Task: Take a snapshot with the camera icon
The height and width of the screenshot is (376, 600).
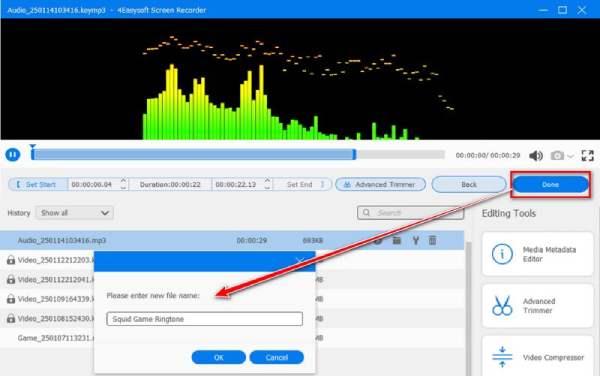Action: coord(557,156)
